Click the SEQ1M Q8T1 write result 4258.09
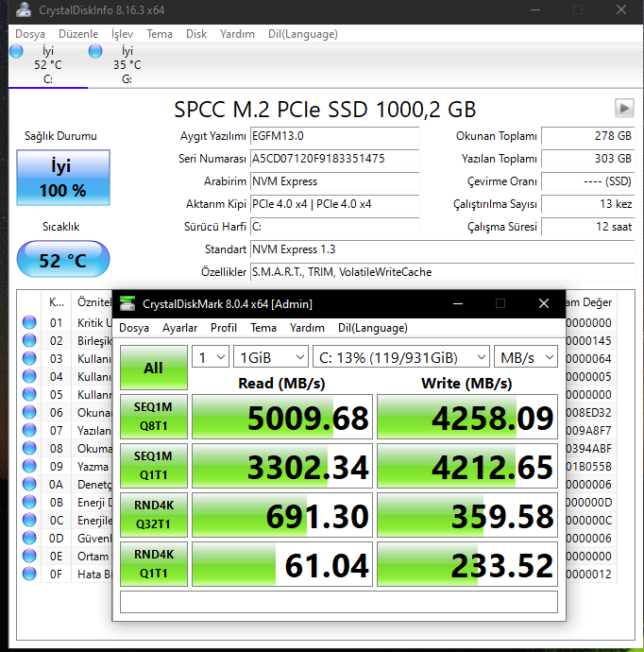 (467, 417)
